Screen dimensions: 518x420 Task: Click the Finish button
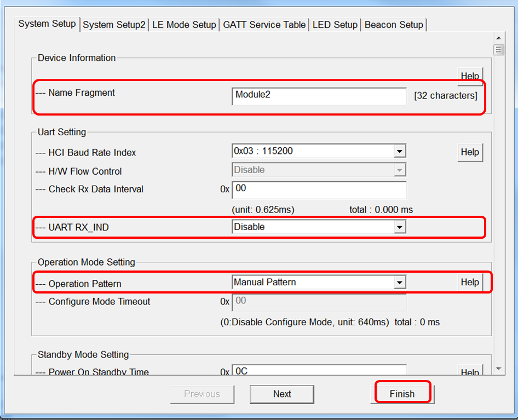coord(402,394)
